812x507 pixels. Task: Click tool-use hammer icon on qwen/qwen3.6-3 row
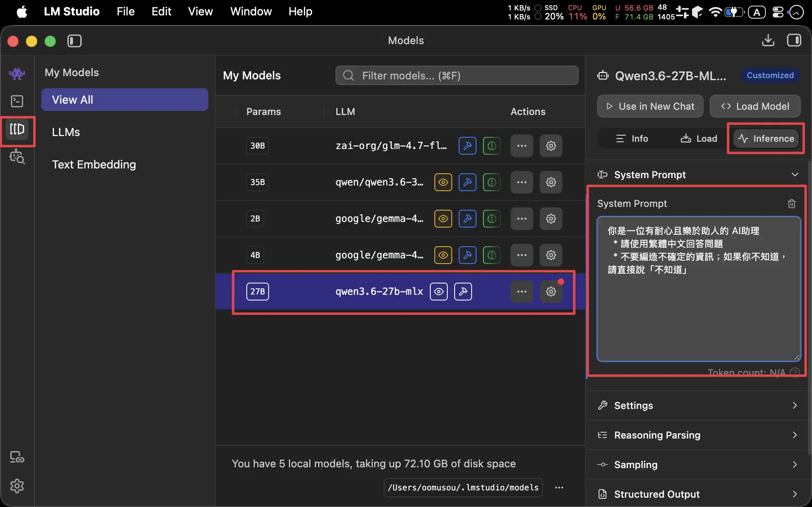coord(468,182)
